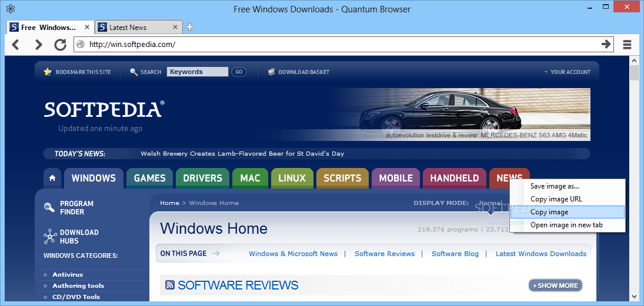Open the Windows & Microsoft News link
Viewport: 644px width, 306px height.
(x=293, y=254)
